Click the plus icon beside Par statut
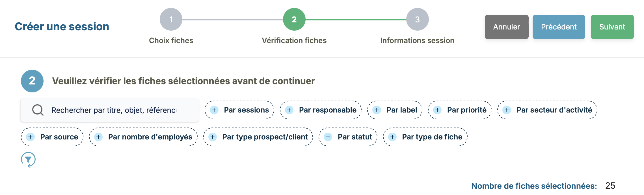Image resolution: width=644 pixels, height=195 pixels. (x=328, y=137)
